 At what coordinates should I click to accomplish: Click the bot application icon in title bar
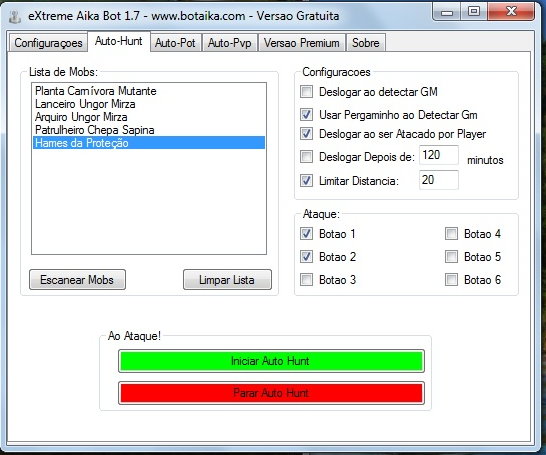pos(15,16)
